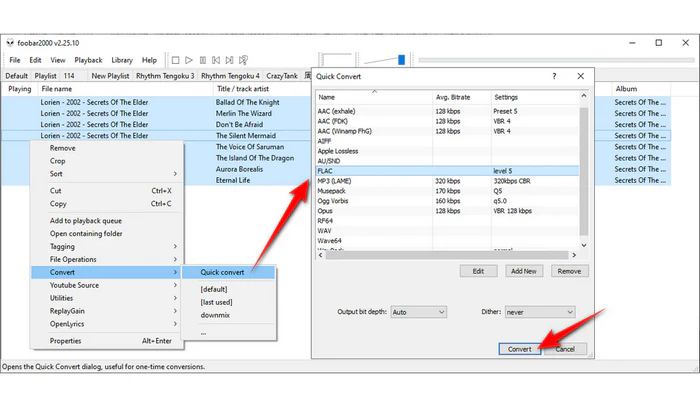Open the Playback menu
Viewport: 700px width, 407px height.
click(88, 60)
